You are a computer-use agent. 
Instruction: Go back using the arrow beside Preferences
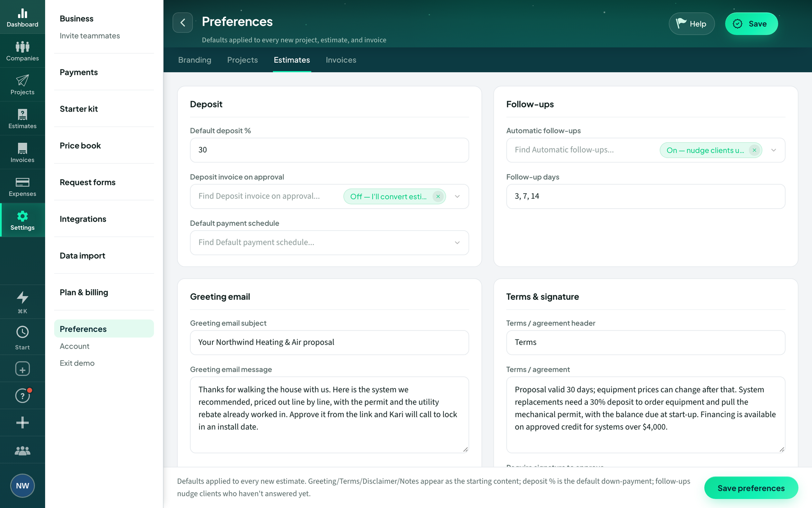pyautogui.click(x=183, y=23)
